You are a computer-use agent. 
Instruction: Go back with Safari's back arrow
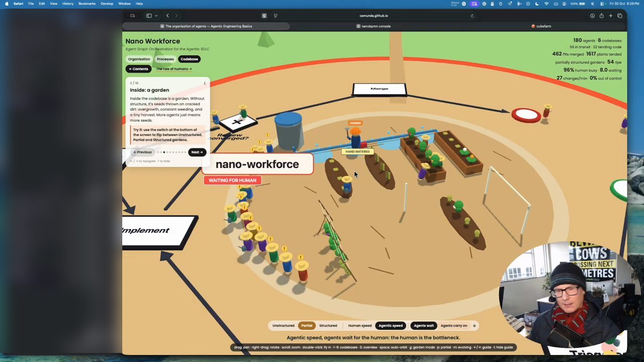click(x=168, y=16)
